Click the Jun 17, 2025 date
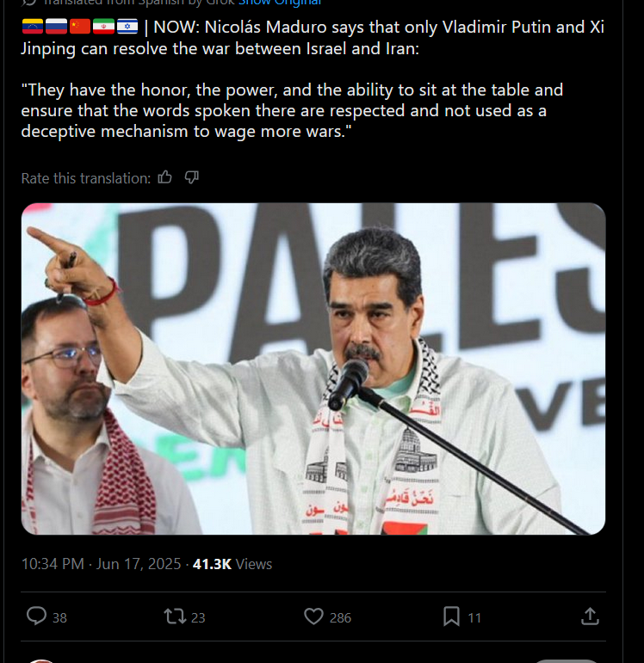 coord(139,564)
